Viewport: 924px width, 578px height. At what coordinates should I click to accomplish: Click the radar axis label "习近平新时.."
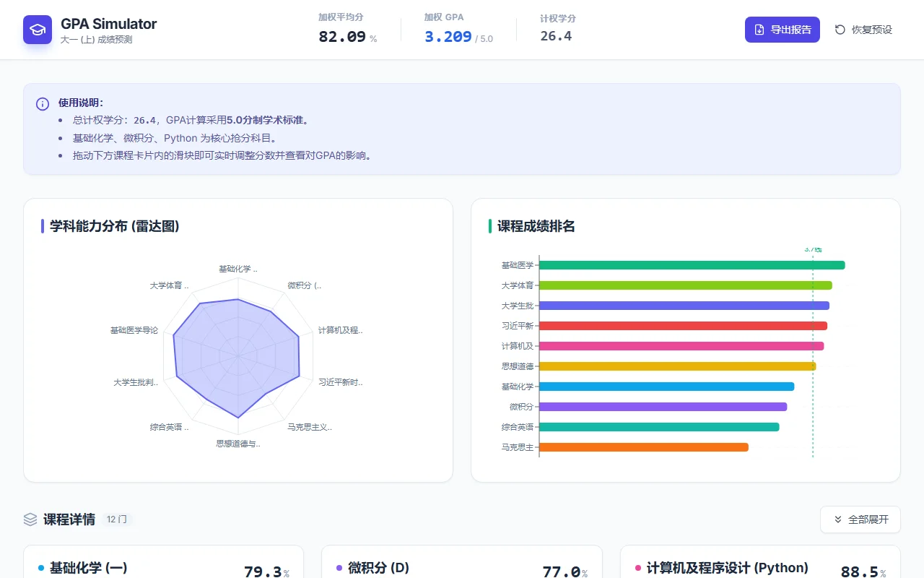click(341, 382)
